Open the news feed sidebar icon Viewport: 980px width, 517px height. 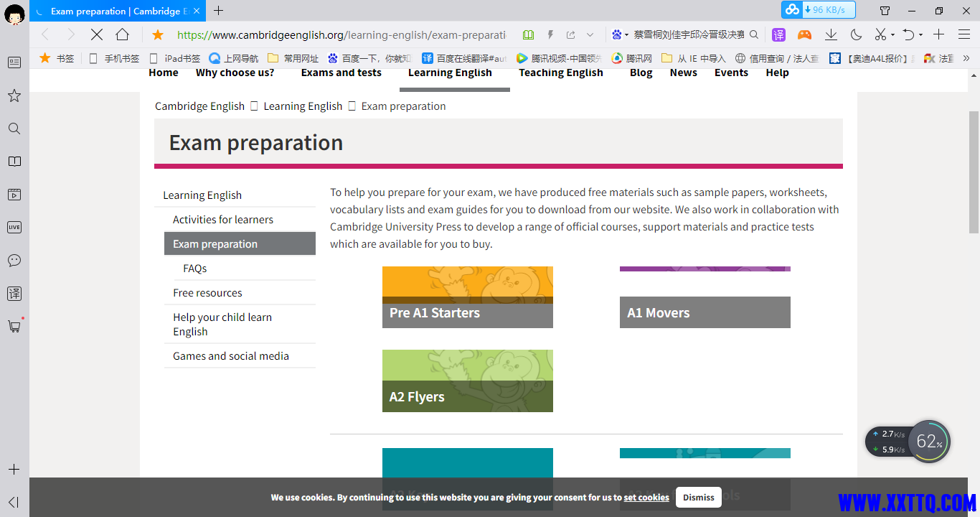click(14, 62)
